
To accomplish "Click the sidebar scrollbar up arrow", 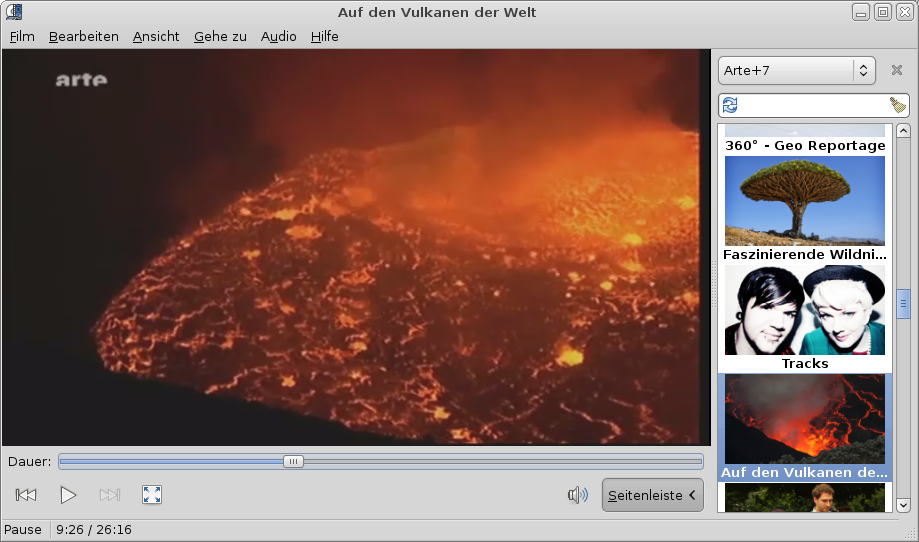I will pyautogui.click(x=903, y=131).
